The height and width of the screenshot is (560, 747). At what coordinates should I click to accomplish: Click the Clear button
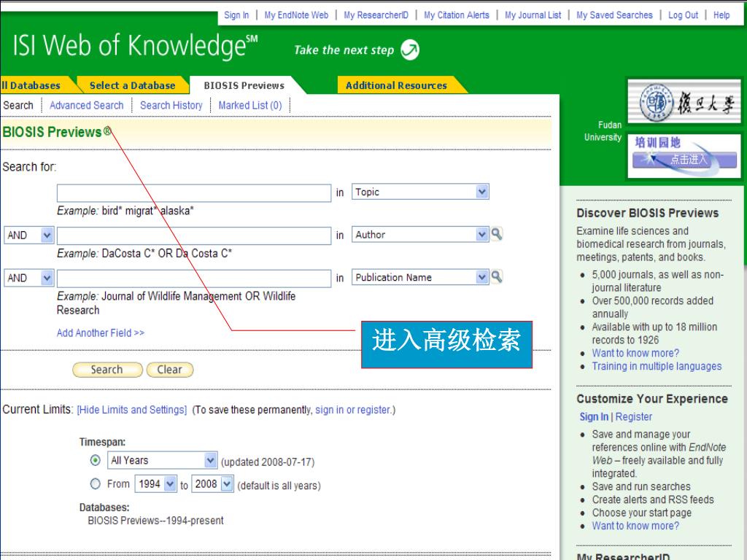click(x=169, y=370)
